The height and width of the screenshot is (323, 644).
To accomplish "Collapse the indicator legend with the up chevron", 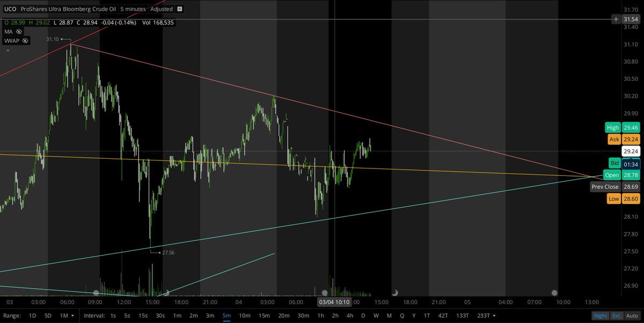I will click(8, 50).
